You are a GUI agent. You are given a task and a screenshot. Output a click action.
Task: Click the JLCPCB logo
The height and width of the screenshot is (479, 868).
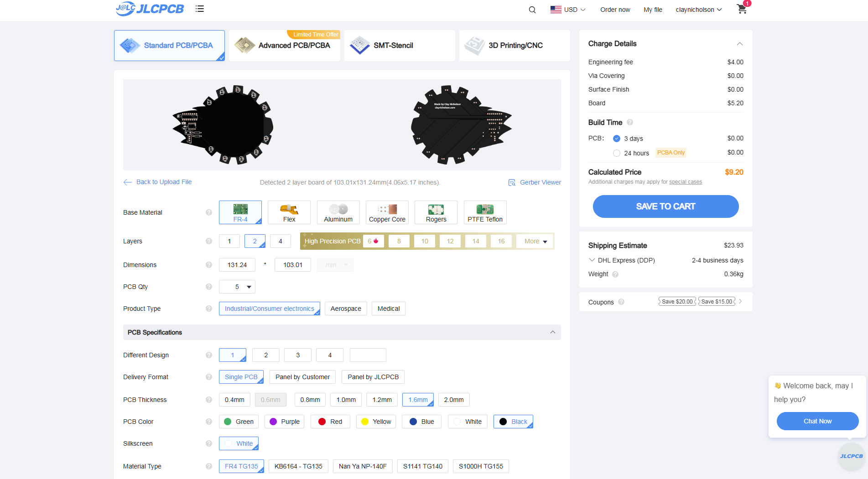pos(150,9)
